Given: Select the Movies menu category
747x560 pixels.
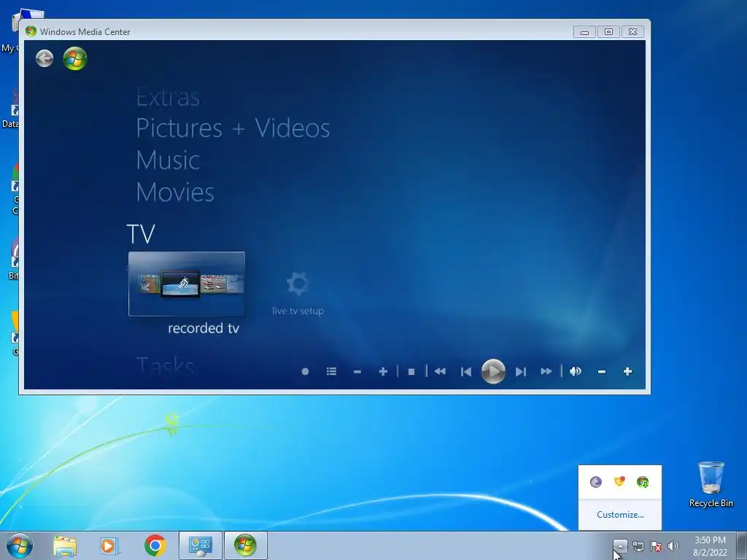Looking at the screenshot, I should pos(175,192).
